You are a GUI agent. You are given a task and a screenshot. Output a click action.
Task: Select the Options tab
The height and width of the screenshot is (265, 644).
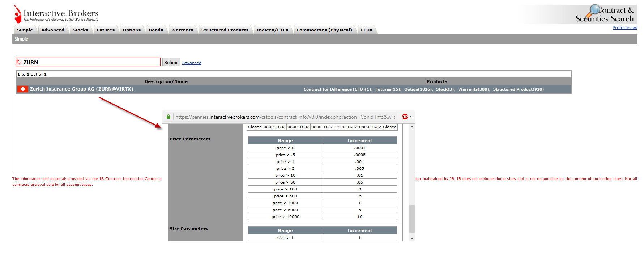coord(132,30)
